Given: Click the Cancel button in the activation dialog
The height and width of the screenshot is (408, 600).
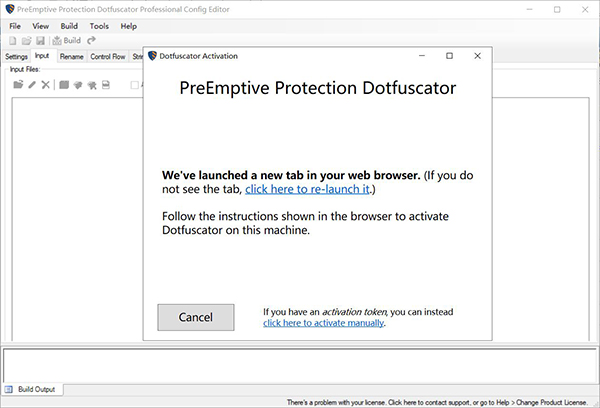Looking at the screenshot, I should pyautogui.click(x=196, y=317).
